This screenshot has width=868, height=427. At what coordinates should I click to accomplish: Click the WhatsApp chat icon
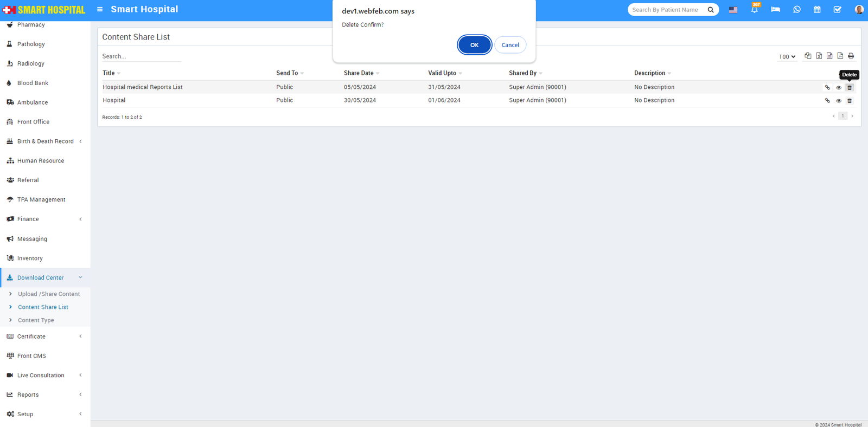point(796,10)
